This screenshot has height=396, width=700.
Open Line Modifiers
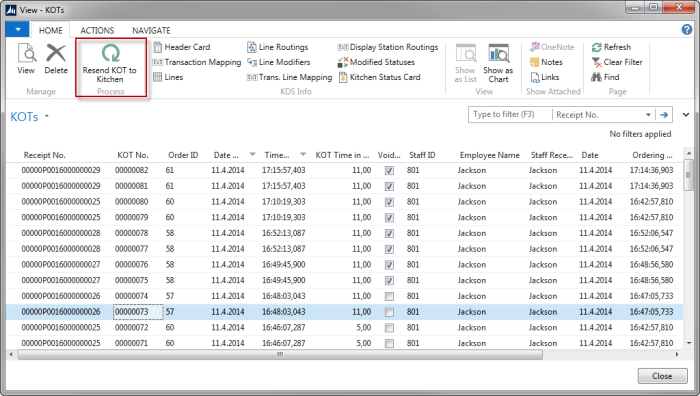click(x=279, y=62)
